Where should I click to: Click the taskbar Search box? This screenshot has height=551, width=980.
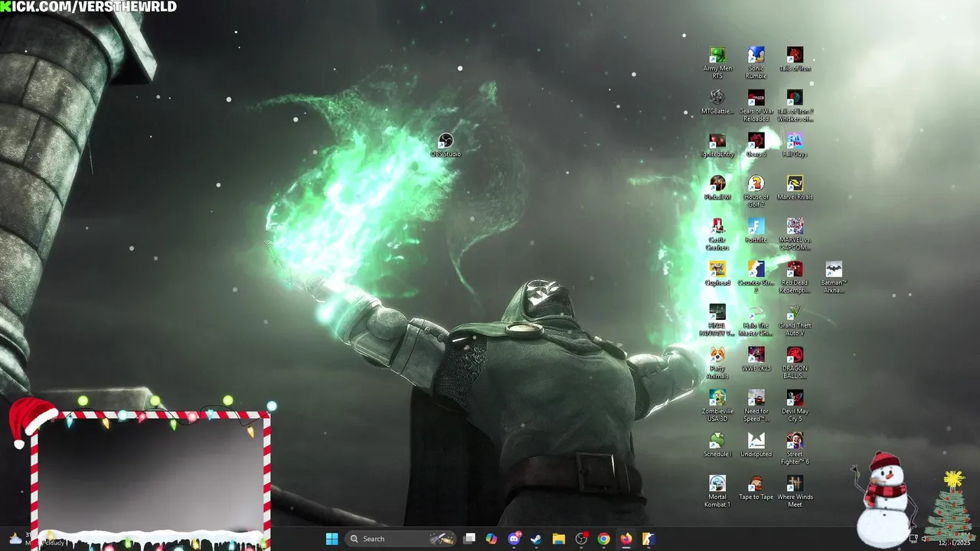(400, 539)
